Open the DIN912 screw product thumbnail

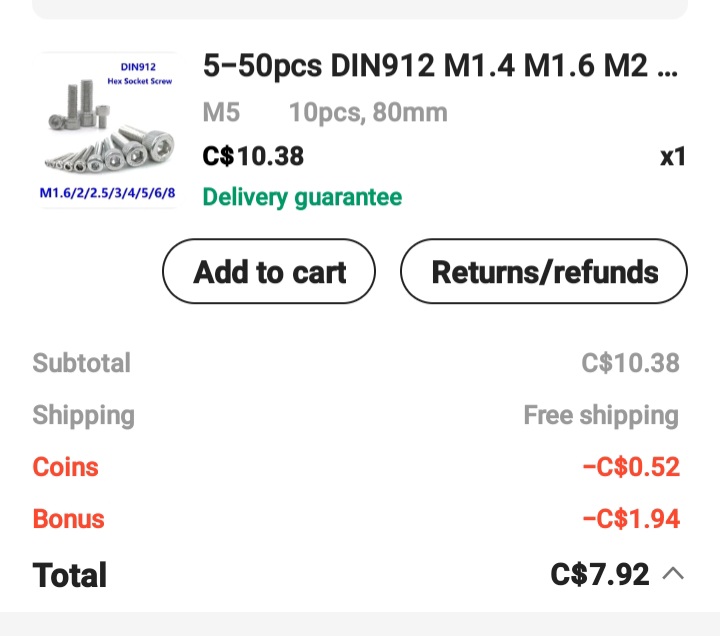tap(108, 130)
